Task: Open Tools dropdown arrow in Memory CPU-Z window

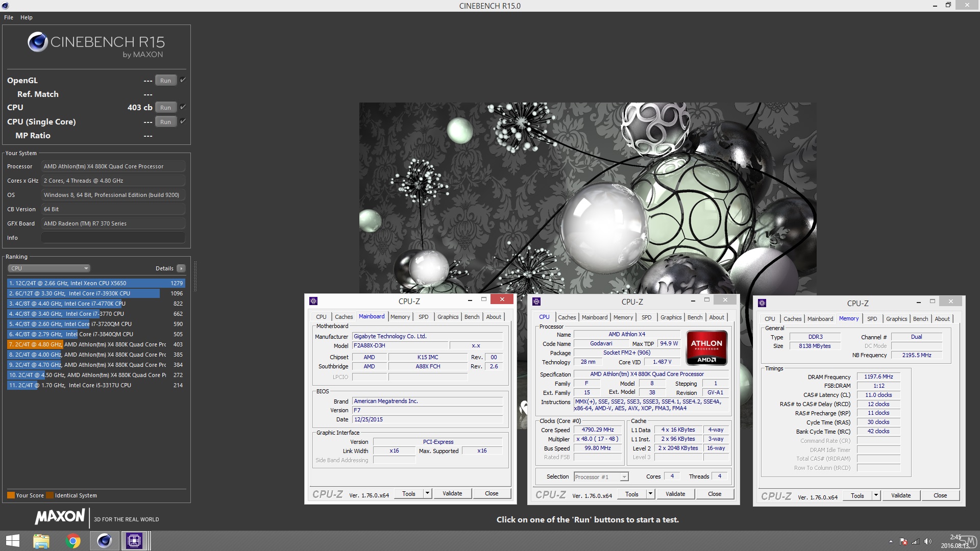Action: [x=876, y=496]
